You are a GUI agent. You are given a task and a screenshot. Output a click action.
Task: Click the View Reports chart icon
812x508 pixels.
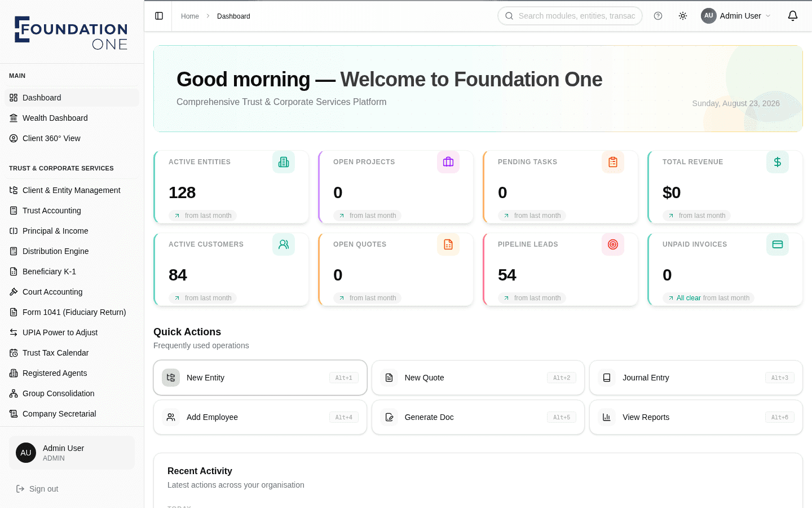tap(607, 417)
